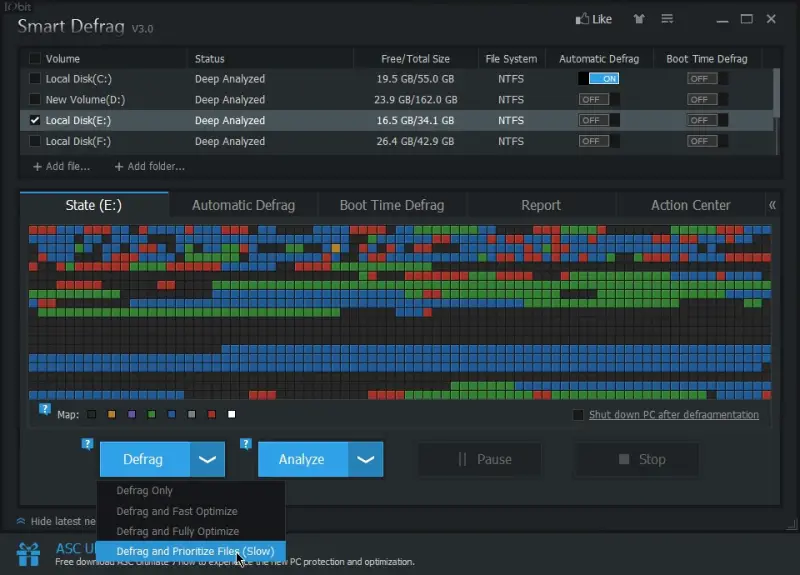
Task: Turn on Automatic Defrag for Local Disk(E:)
Action: point(599,120)
